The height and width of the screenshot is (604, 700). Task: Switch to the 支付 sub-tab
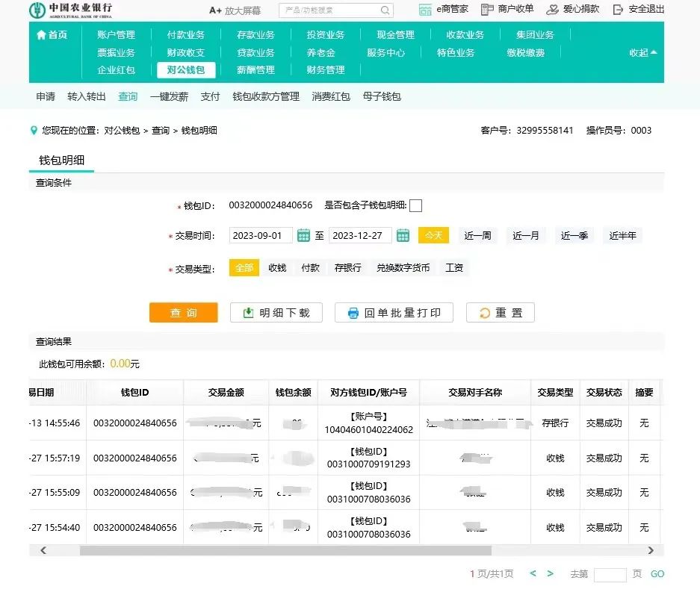tap(210, 97)
